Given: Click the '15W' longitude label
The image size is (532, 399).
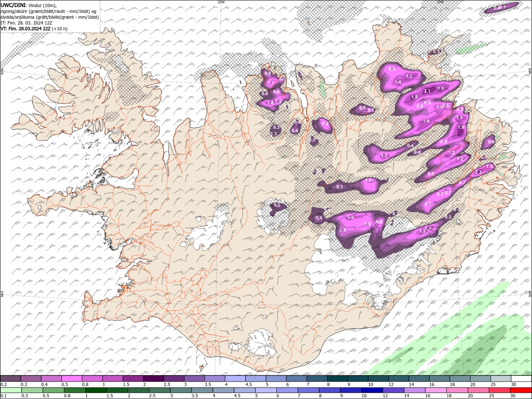Looking at the screenshot, I should click(440, 2).
